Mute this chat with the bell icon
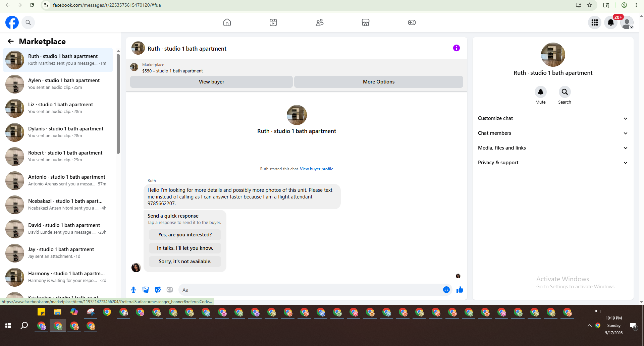The height and width of the screenshot is (346, 644). click(541, 92)
